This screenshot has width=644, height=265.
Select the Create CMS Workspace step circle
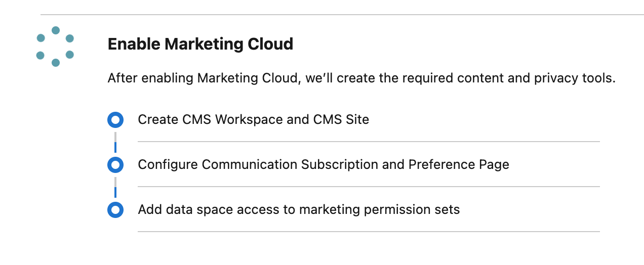[x=115, y=120]
